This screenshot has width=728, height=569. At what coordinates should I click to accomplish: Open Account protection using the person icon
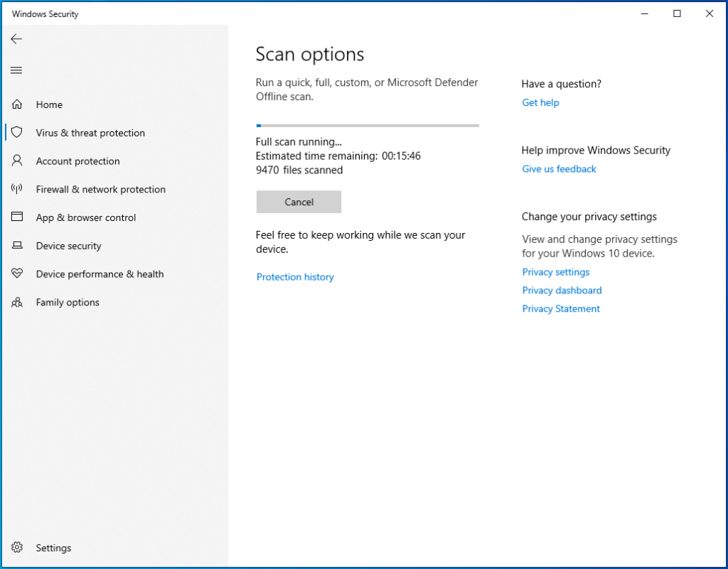pos(16,161)
